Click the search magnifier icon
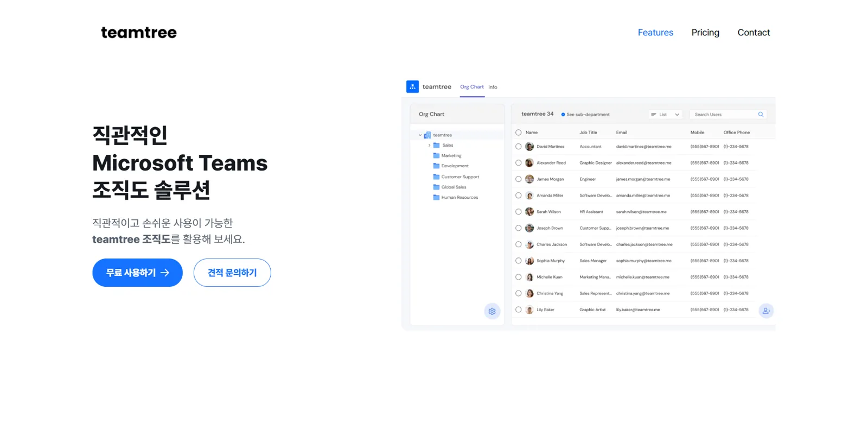Image resolution: width=868 pixels, height=435 pixels. click(761, 115)
